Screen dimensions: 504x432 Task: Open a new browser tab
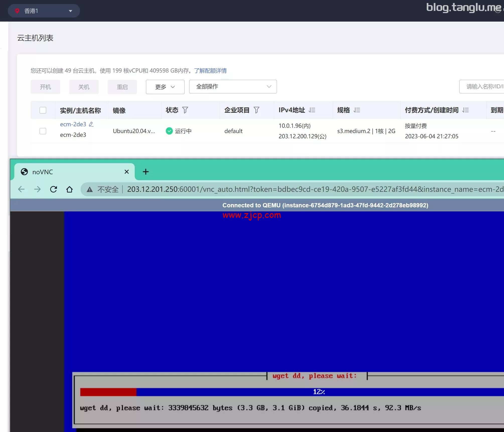[x=146, y=172]
